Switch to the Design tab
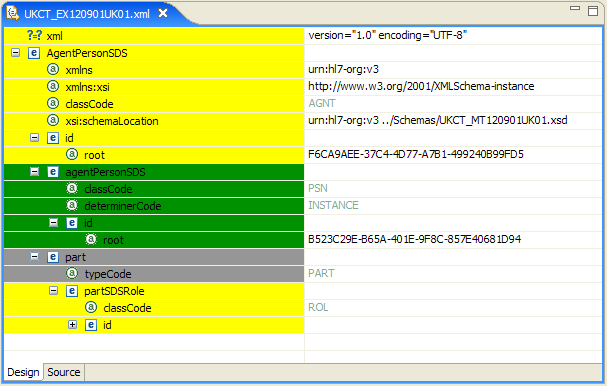This screenshot has height=386, width=607. 23,372
